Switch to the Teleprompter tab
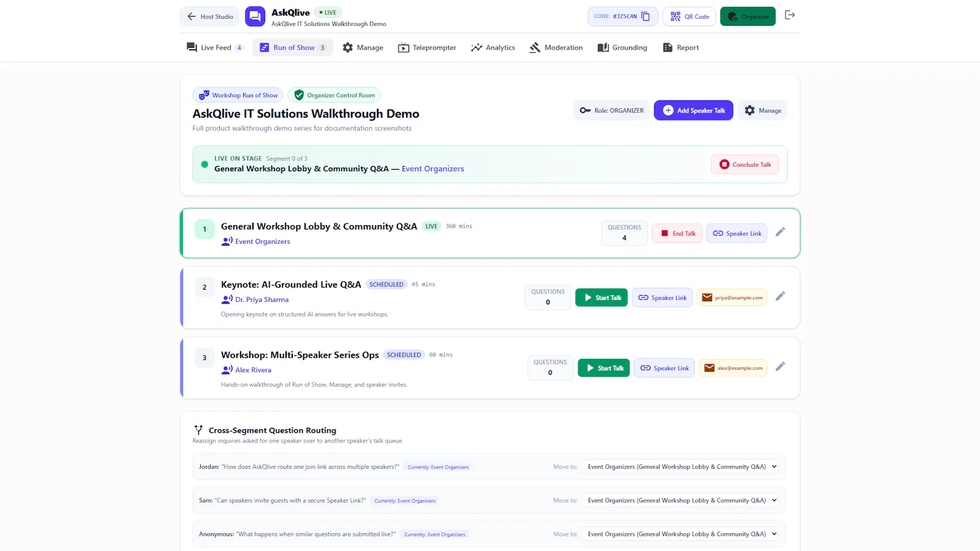This screenshot has width=980, height=551. [427, 48]
